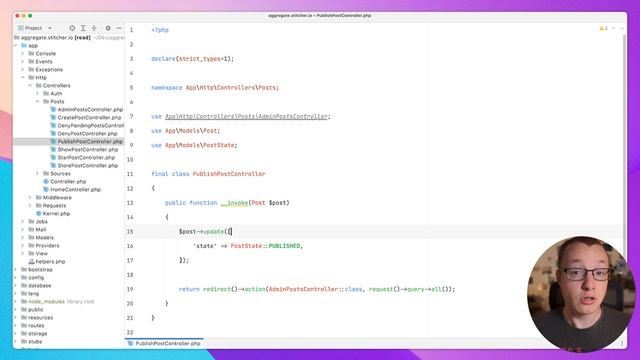
Task: Expand the Auth folder
Action: 38,93
